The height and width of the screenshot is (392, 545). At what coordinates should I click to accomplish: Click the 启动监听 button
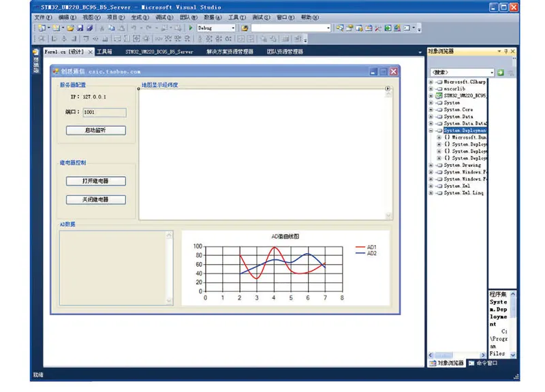pos(96,131)
